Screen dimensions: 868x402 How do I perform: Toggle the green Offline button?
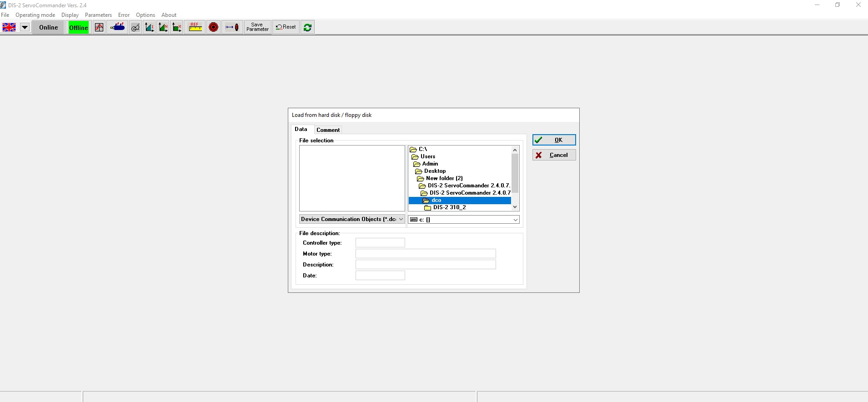click(78, 27)
